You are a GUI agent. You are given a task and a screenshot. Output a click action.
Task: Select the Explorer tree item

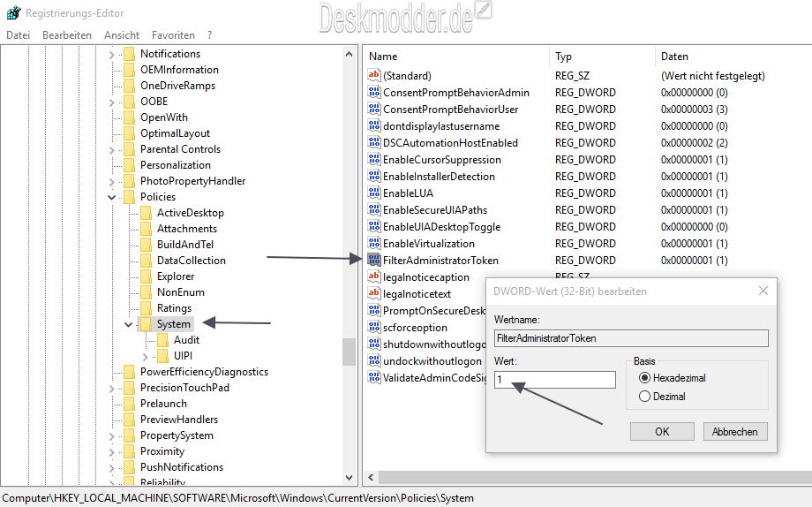pyautogui.click(x=176, y=276)
